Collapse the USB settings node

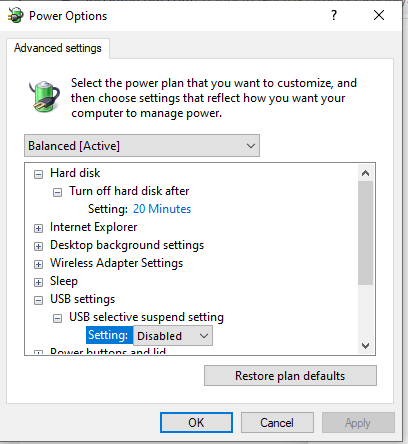(38, 300)
